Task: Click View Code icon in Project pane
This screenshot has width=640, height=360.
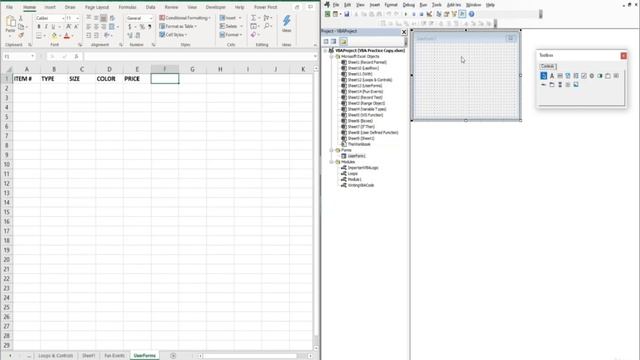Action: 326,41
